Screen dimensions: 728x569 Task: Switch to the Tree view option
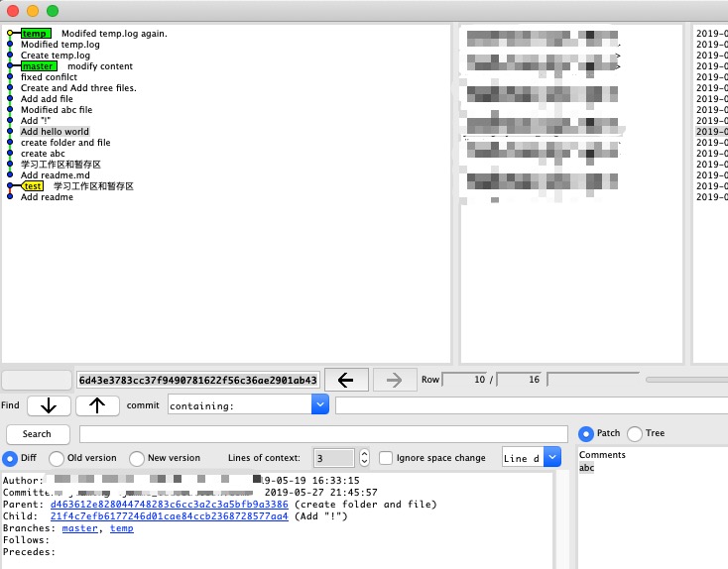tap(635, 433)
